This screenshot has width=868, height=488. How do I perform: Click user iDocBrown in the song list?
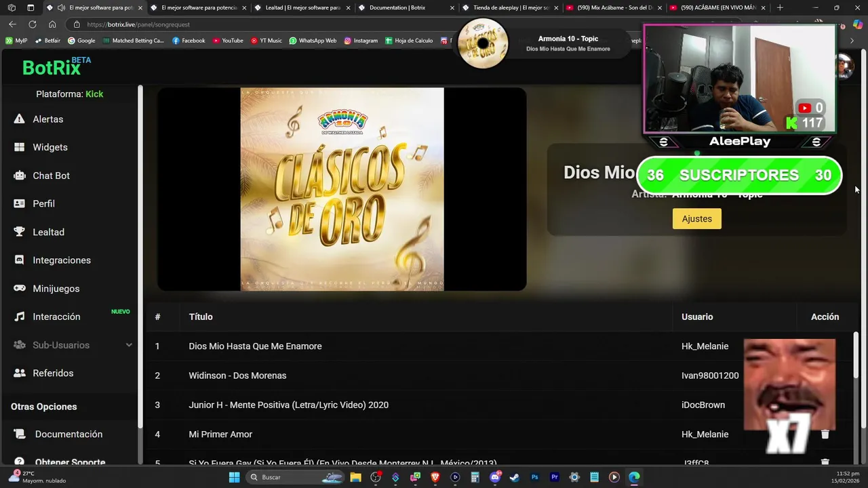[x=703, y=405]
